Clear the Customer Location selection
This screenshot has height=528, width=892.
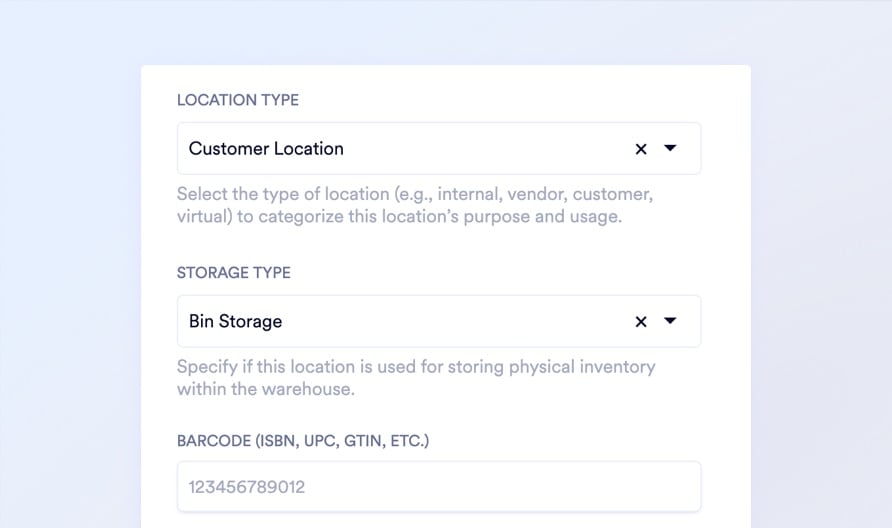tap(641, 149)
